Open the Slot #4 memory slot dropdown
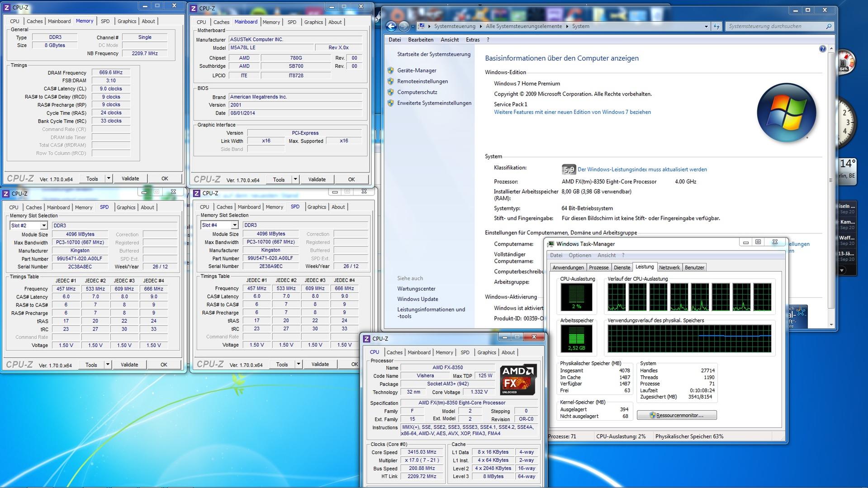This screenshot has height=488, width=868. coord(235,225)
